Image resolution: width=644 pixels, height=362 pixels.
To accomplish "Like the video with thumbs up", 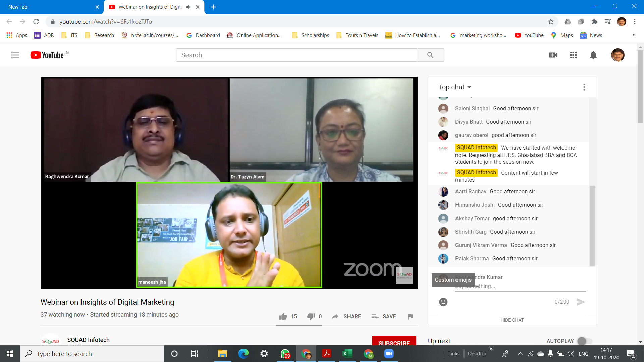I will [x=283, y=316].
